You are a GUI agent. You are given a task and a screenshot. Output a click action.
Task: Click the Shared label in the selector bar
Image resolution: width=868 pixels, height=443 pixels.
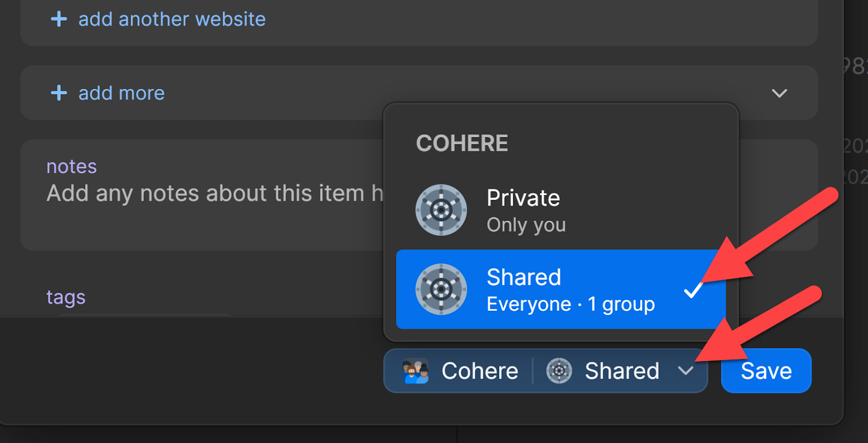(622, 371)
